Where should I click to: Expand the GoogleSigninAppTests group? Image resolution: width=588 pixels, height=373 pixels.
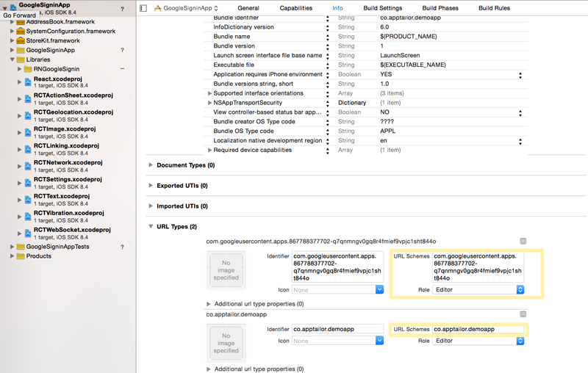coord(12,247)
